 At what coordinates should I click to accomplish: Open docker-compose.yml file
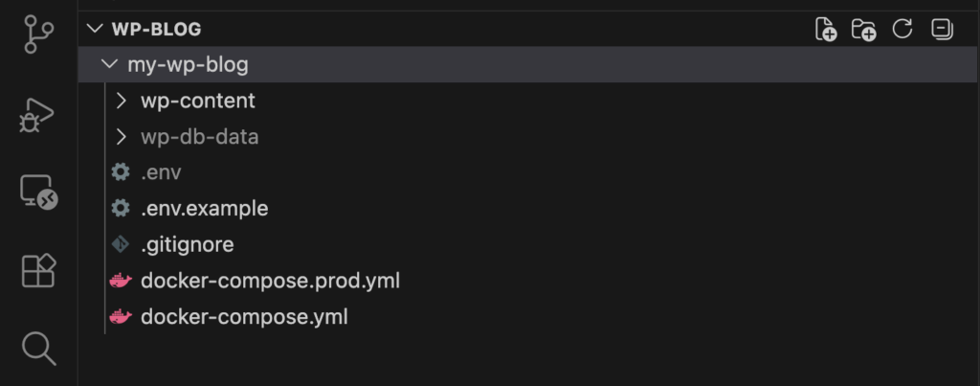[x=244, y=316]
